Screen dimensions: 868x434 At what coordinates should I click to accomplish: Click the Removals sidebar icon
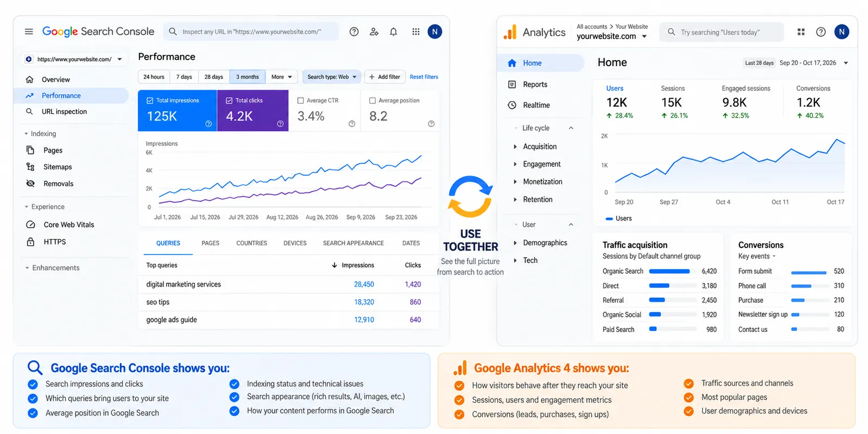point(30,183)
